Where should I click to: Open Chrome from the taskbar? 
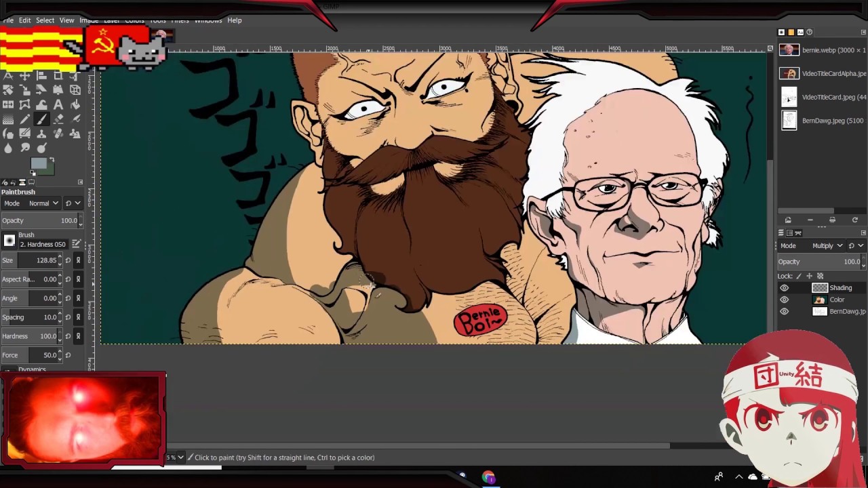488,477
